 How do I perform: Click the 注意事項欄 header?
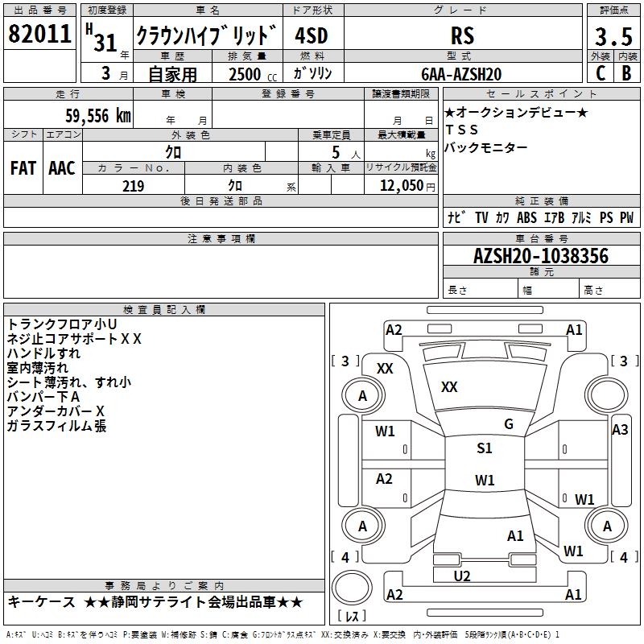point(221,238)
